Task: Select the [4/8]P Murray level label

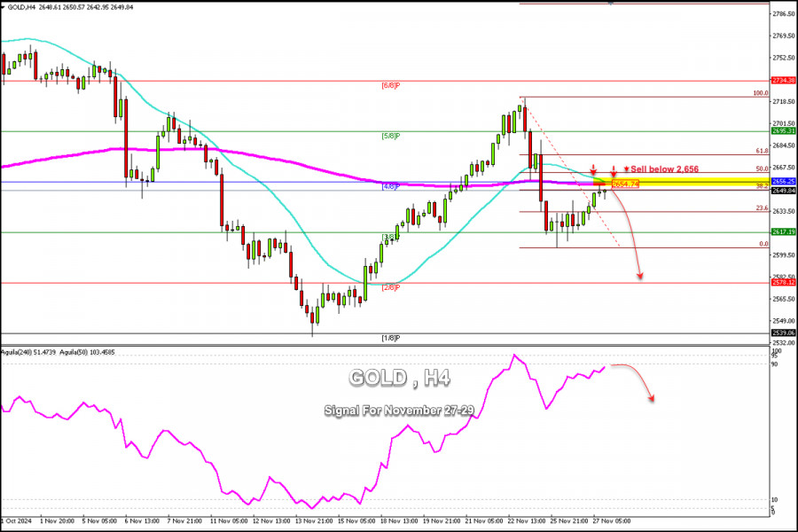Action: coord(391,187)
